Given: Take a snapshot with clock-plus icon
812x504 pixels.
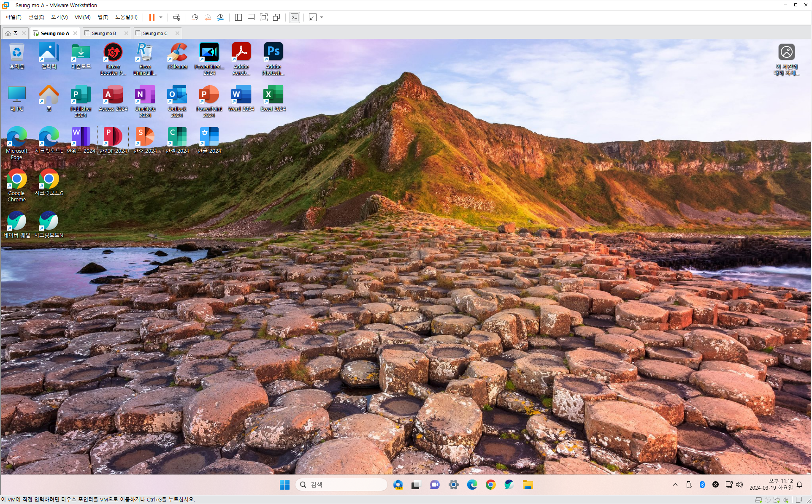Looking at the screenshot, I should click(195, 17).
